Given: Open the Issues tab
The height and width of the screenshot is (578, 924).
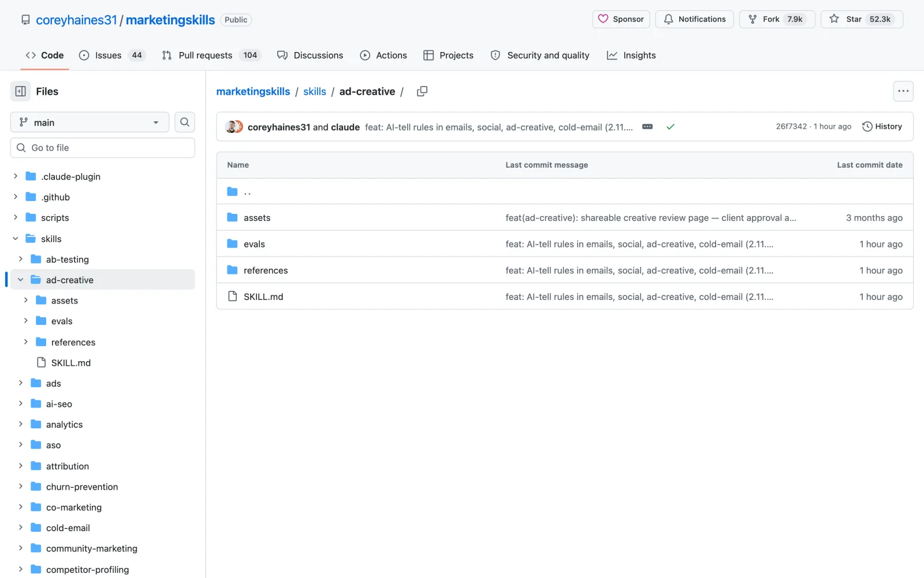Looking at the screenshot, I should (111, 55).
